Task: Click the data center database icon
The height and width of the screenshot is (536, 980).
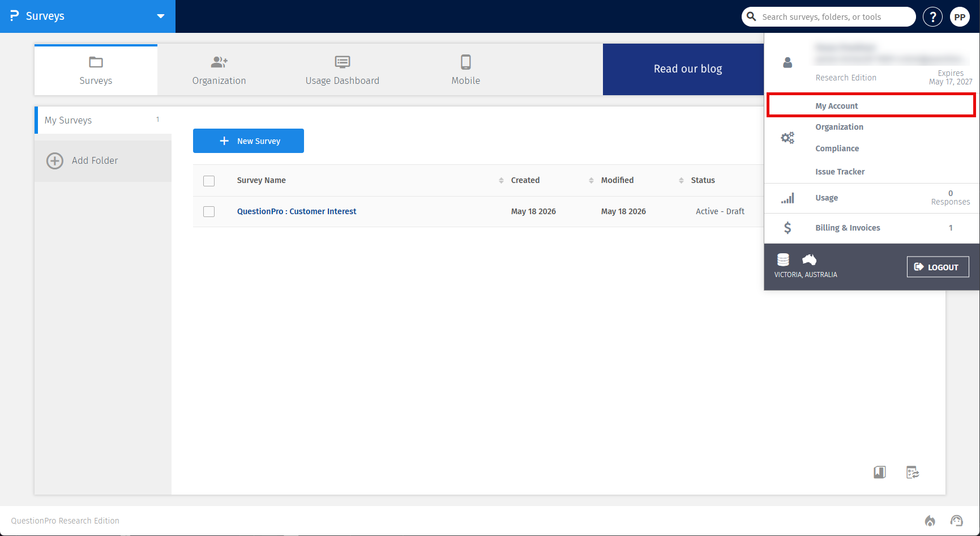Action: [x=783, y=260]
